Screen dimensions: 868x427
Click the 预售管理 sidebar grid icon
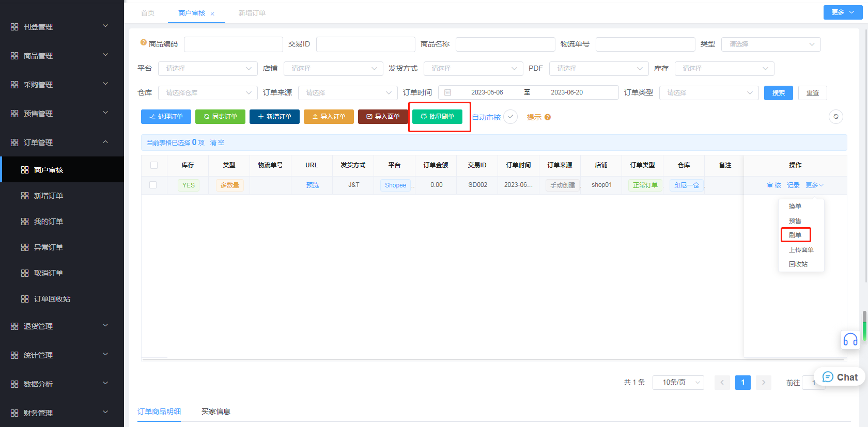click(14, 114)
